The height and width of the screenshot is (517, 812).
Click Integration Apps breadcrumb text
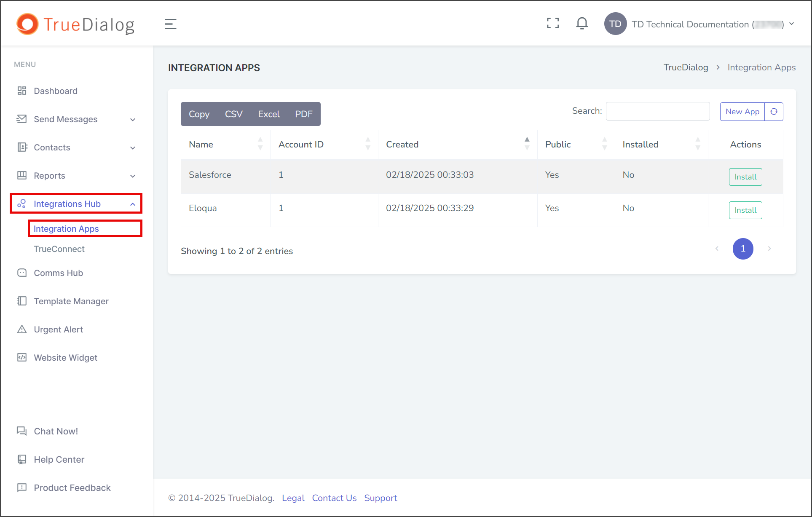[x=761, y=67]
